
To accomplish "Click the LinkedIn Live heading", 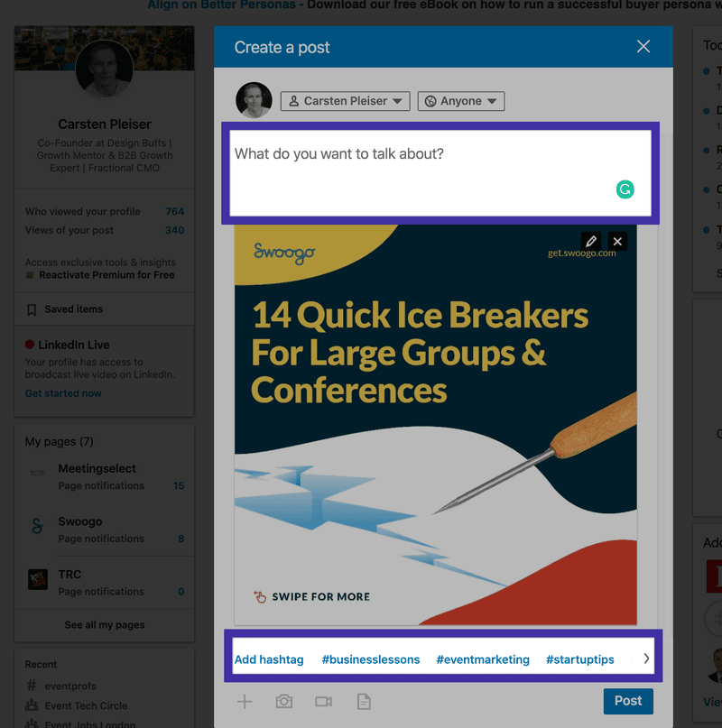I will tap(74, 345).
